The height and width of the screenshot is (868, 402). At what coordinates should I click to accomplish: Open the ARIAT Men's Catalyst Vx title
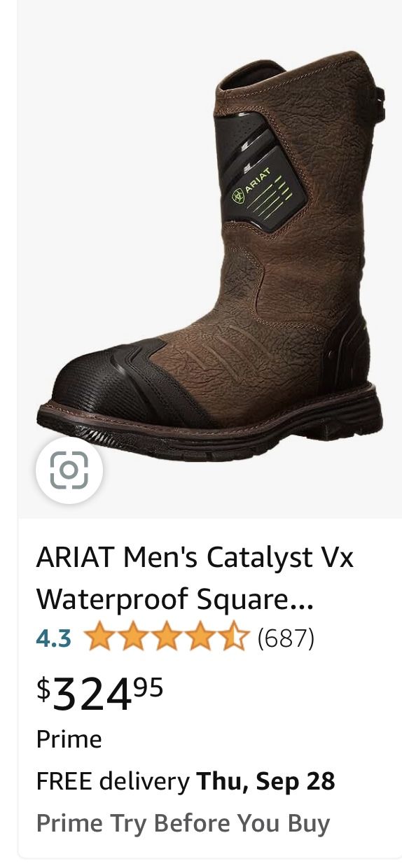coord(195,558)
